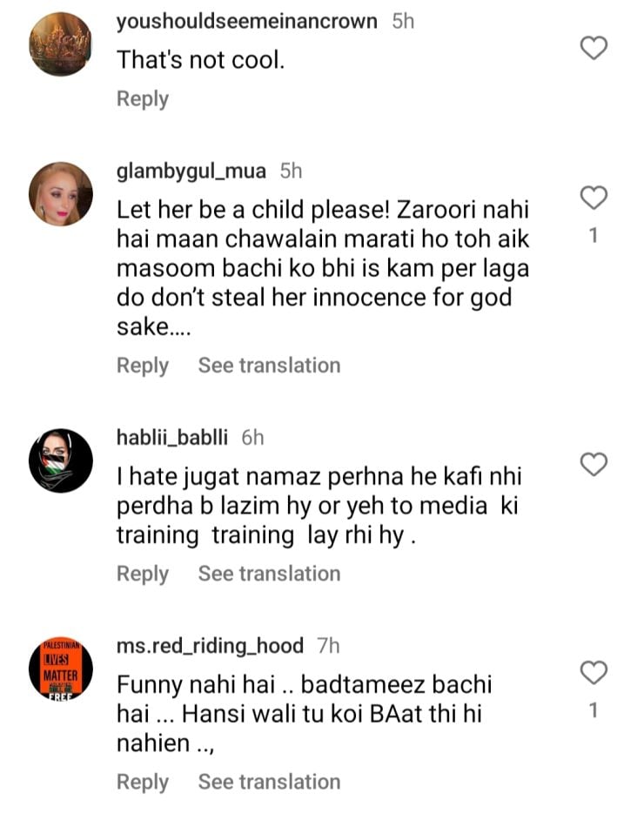Like glambygul_mua's comment with the heart
644x827 pixels.
(x=594, y=198)
